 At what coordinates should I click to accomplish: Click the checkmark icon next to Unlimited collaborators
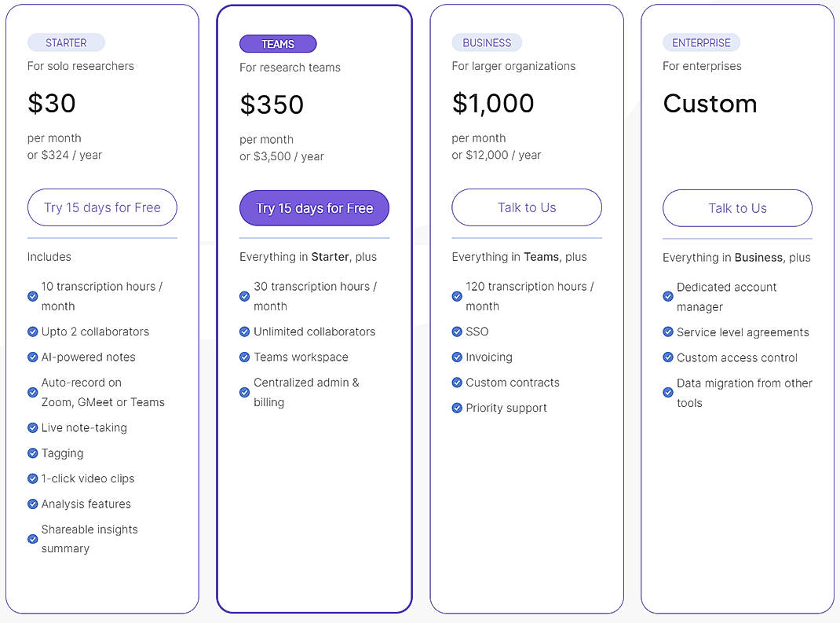coord(244,332)
